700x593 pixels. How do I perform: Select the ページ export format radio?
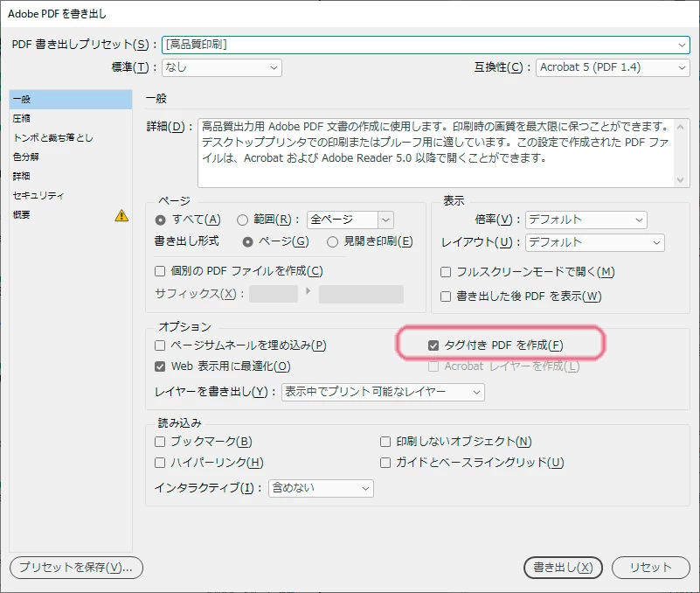[x=247, y=242]
